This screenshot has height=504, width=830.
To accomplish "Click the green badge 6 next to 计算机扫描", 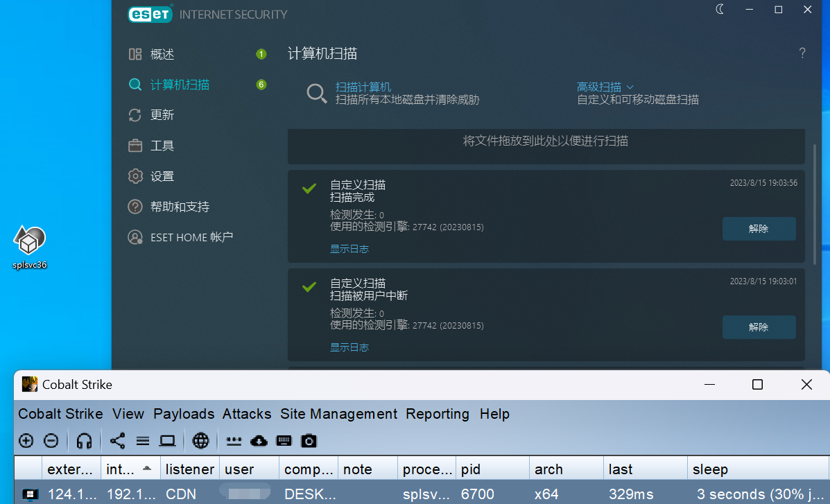I will point(261,85).
